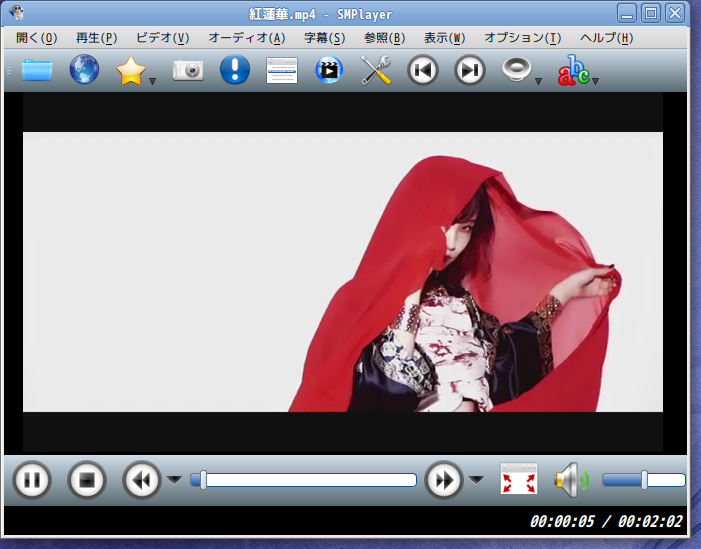
Task: Close the SMPlayer window
Action: 675,13
